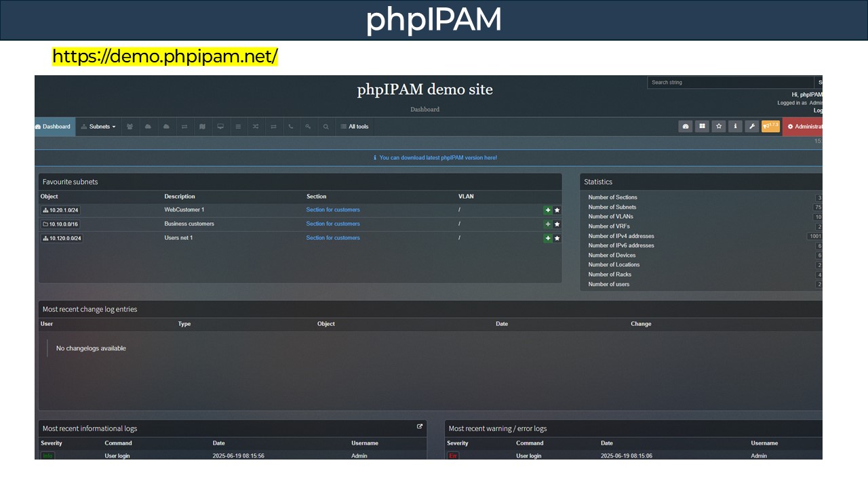The height and width of the screenshot is (488, 868).
Task: Open Section for customers link in WebCustomer 1 row
Action: tap(333, 210)
